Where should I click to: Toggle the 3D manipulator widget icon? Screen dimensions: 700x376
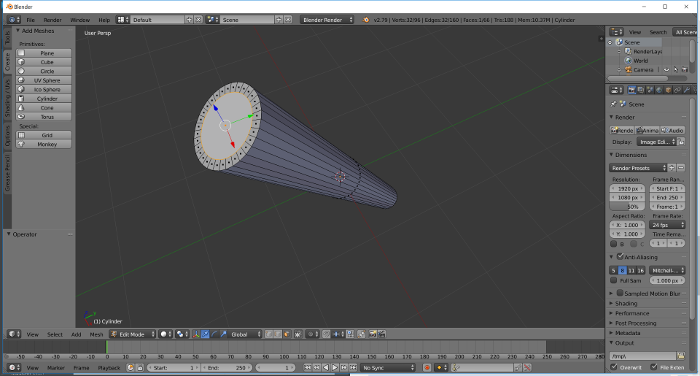[196, 334]
